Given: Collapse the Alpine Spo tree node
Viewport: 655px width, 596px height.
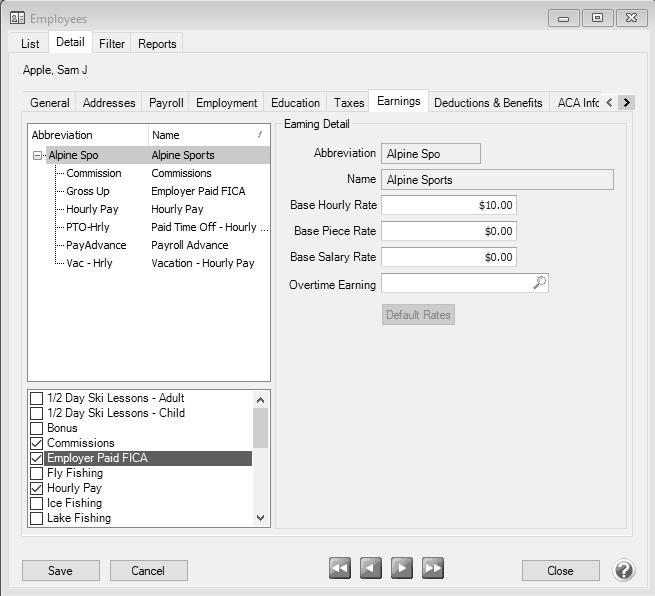Looking at the screenshot, I should pyautogui.click(x=38, y=156).
